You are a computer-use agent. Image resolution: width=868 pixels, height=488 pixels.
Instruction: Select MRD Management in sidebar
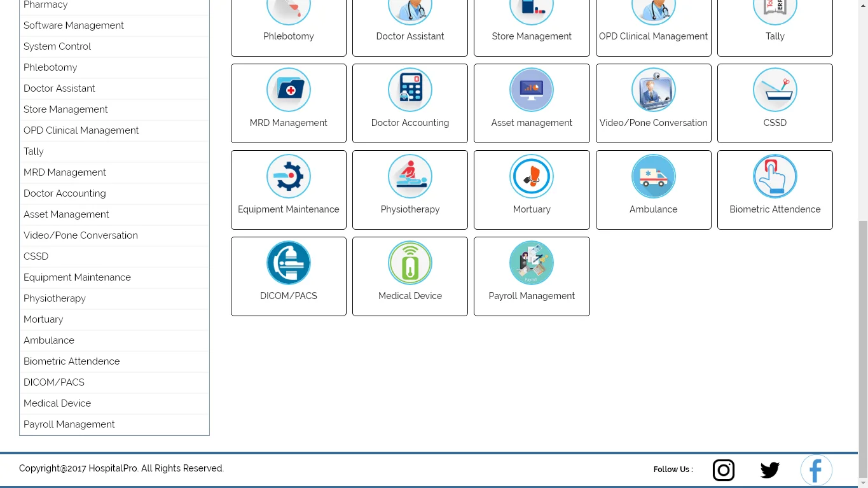coord(114,172)
